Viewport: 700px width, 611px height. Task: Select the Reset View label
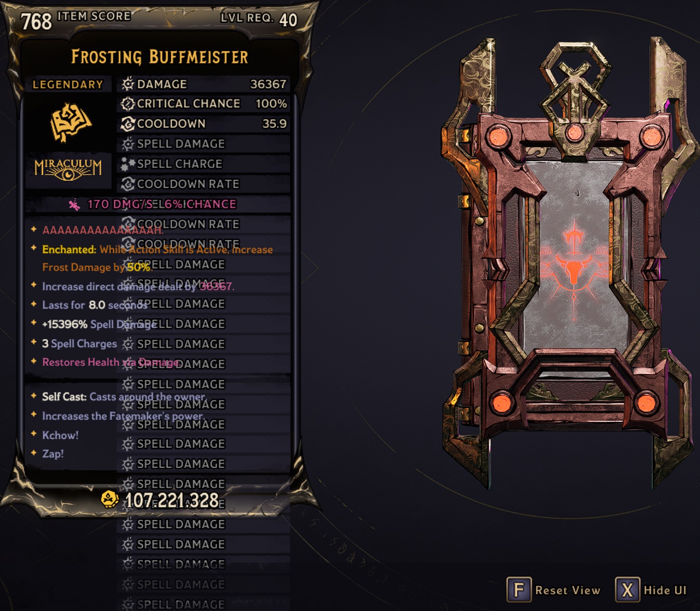point(568,590)
